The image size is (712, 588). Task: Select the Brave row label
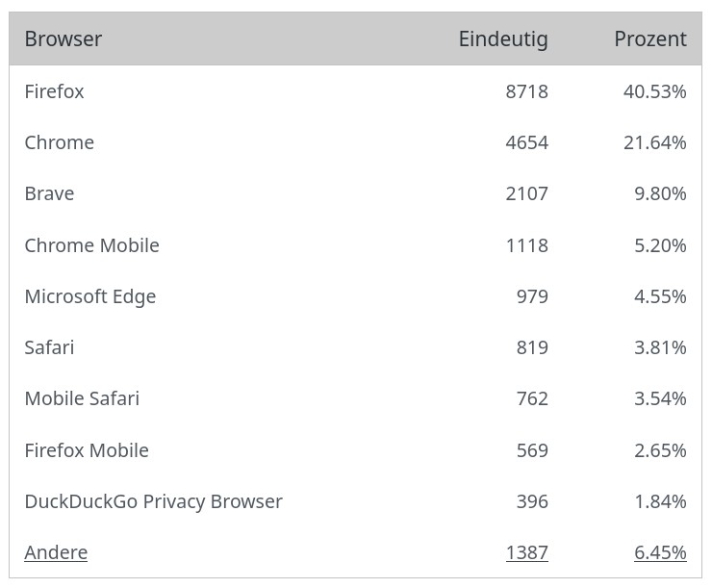(50, 193)
